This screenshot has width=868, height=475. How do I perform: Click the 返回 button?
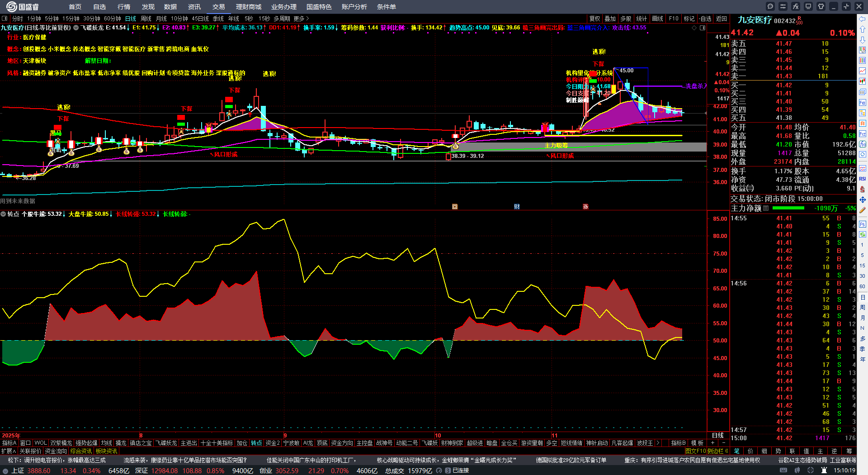point(722,19)
